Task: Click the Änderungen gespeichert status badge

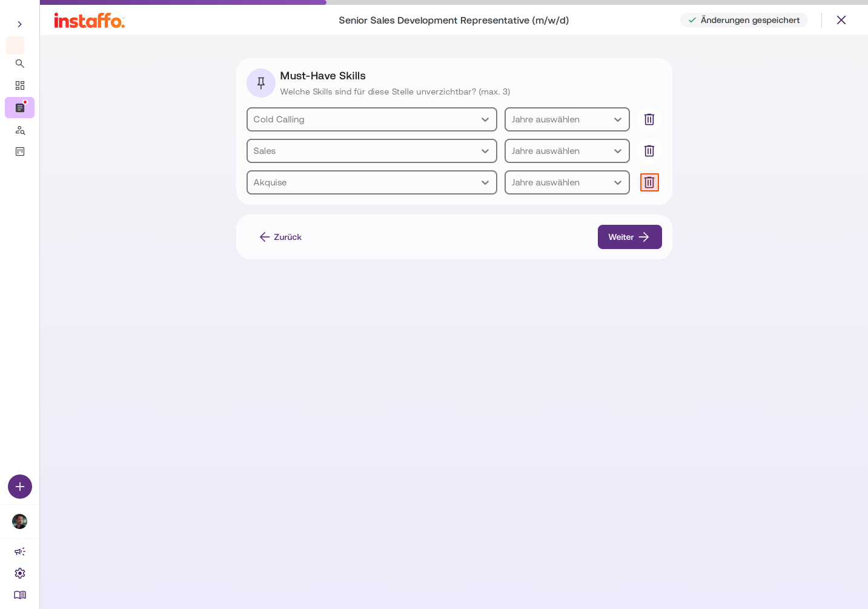Action: point(744,20)
